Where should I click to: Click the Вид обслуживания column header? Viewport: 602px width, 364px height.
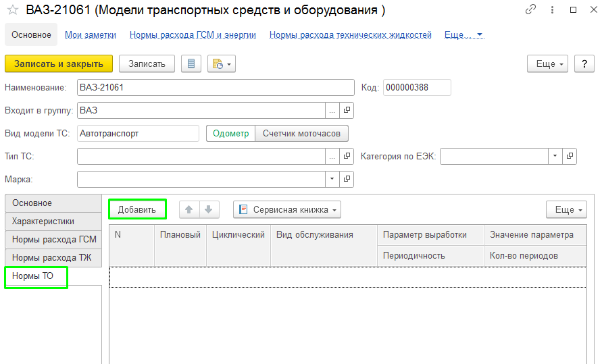coord(324,245)
